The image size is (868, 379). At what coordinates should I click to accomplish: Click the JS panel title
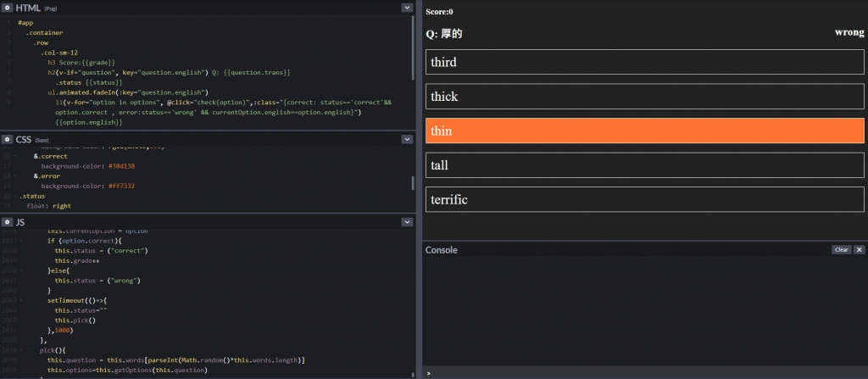(20, 222)
